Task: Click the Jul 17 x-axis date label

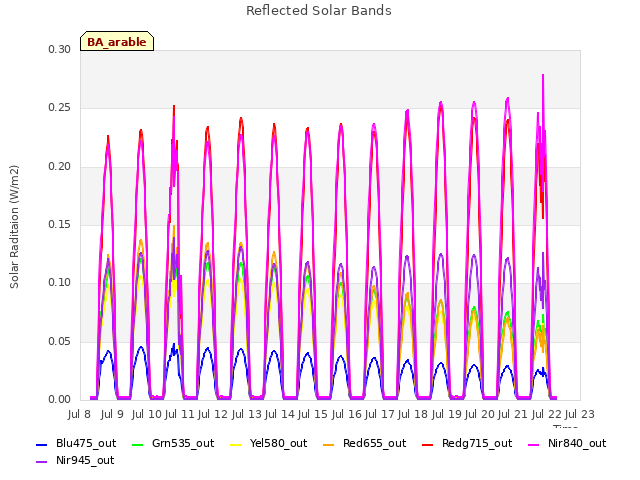Action: click(380, 414)
